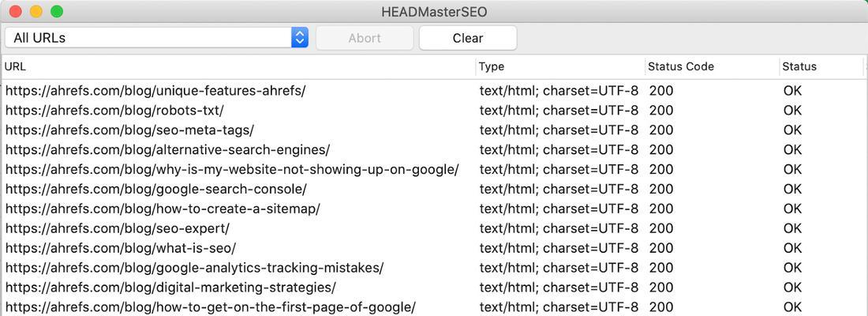This screenshot has width=868, height=316.
Task: Click status code 200 of seo-meta-tags row
Action: [x=661, y=130]
